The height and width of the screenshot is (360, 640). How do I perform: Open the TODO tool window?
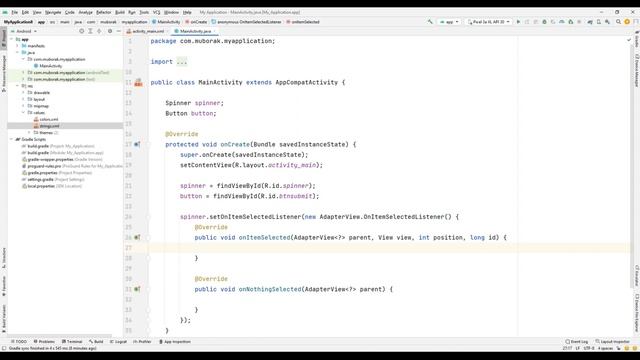tap(19, 342)
